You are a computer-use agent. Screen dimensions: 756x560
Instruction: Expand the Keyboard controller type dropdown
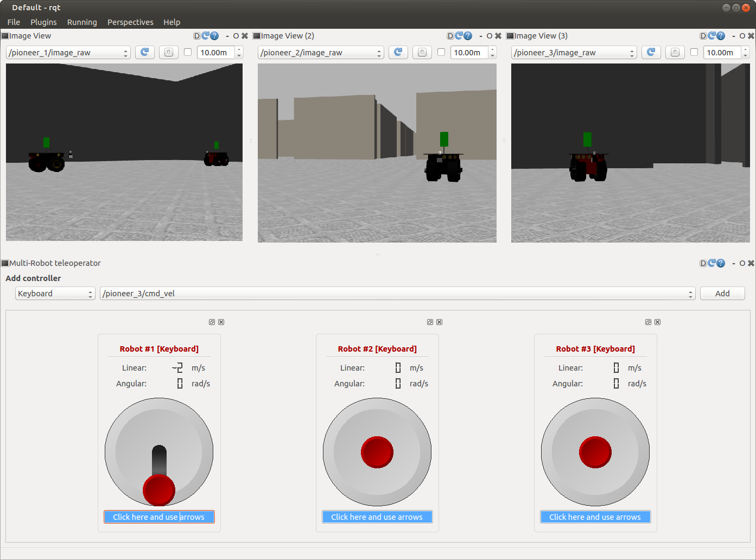pyautogui.click(x=55, y=294)
